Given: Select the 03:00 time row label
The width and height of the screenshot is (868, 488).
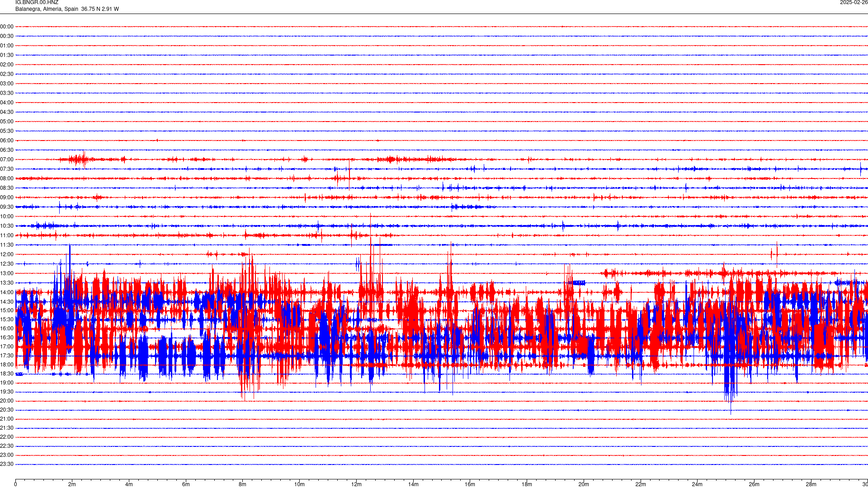Looking at the screenshot, I should coord(7,84).
